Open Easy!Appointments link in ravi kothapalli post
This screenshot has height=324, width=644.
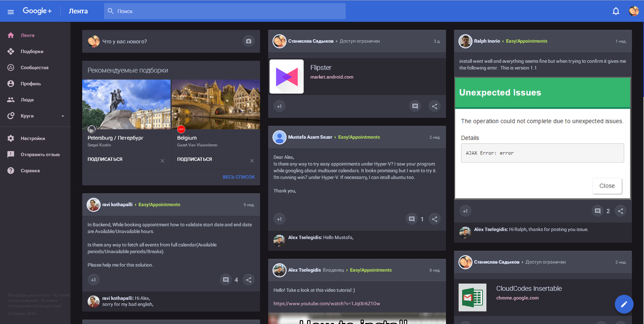(159, 204)
